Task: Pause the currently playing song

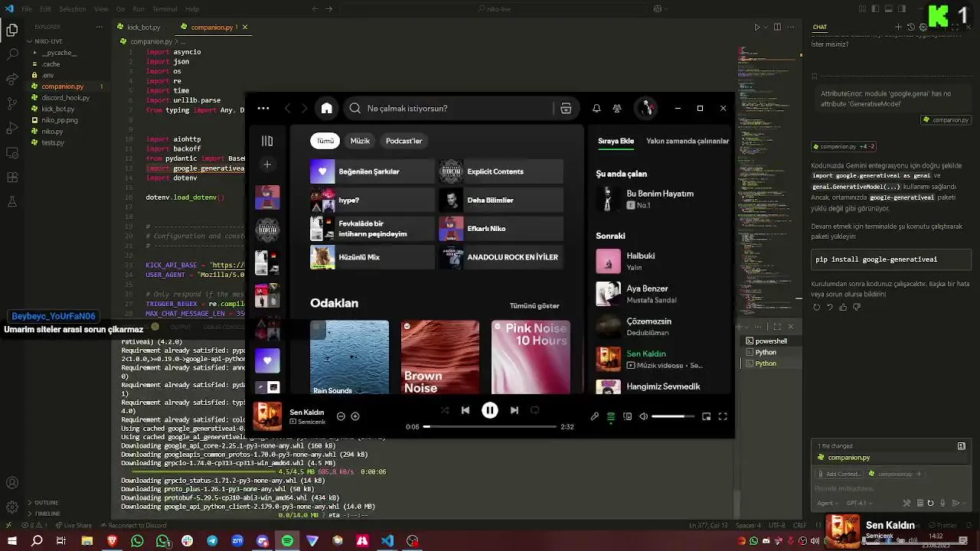Action: click(x=490, y=410)
